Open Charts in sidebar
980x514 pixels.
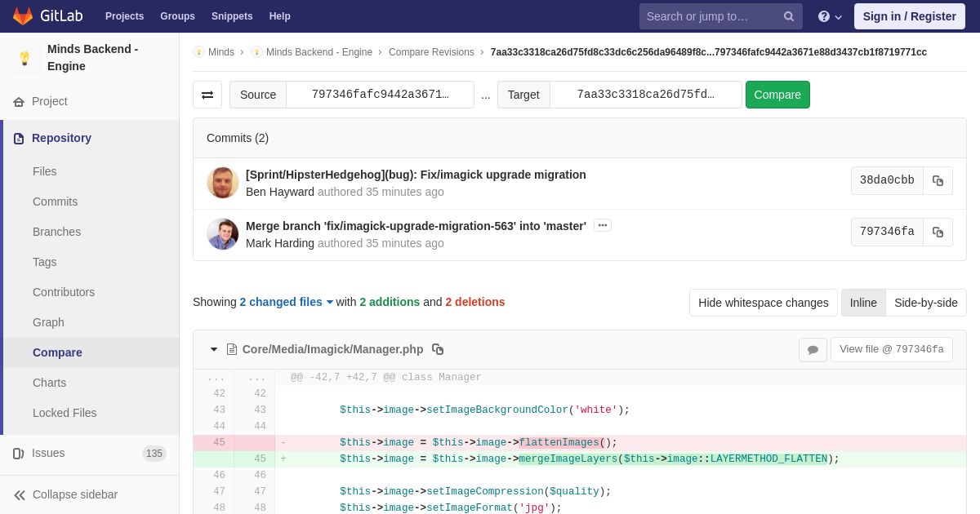point(50,383)
